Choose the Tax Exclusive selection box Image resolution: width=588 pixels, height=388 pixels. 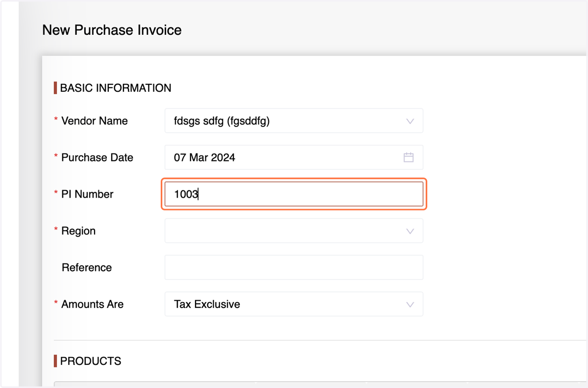click(x=294, y=304)
